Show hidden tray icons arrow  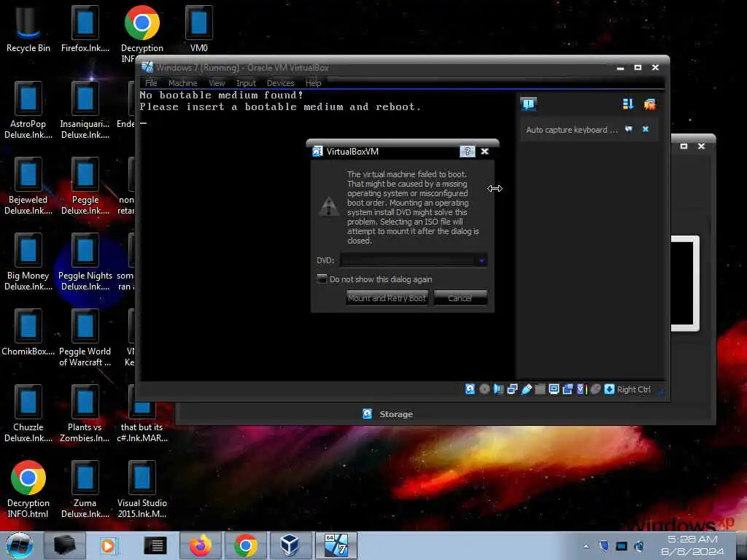[x=586, y=546]
